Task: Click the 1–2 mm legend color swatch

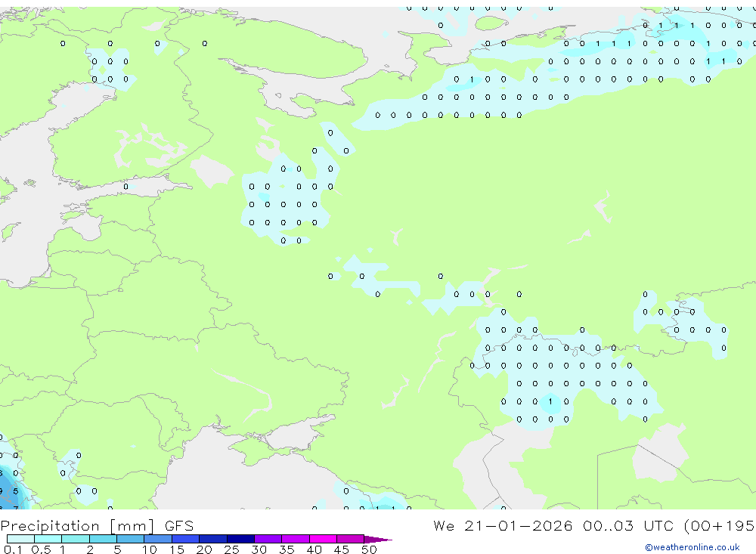Action: 76,539
